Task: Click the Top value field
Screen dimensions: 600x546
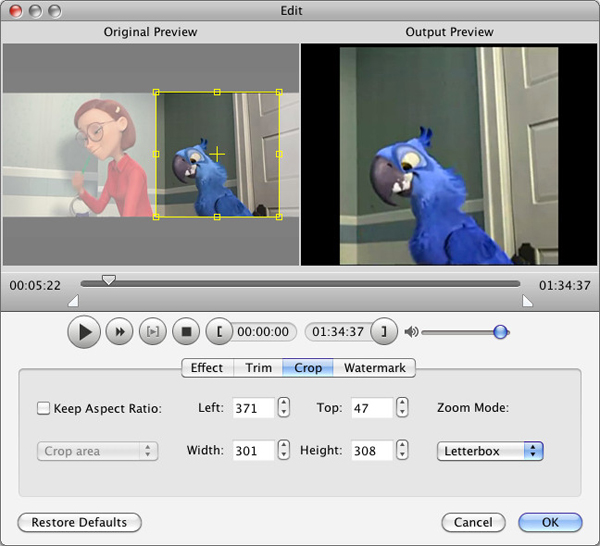Action: [x=372, y=408]
